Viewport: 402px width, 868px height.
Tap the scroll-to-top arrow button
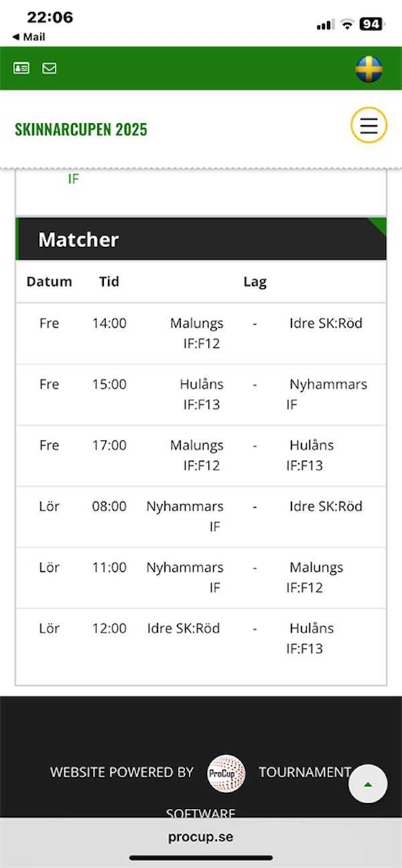pyautogui.click(x=368, y=783)
